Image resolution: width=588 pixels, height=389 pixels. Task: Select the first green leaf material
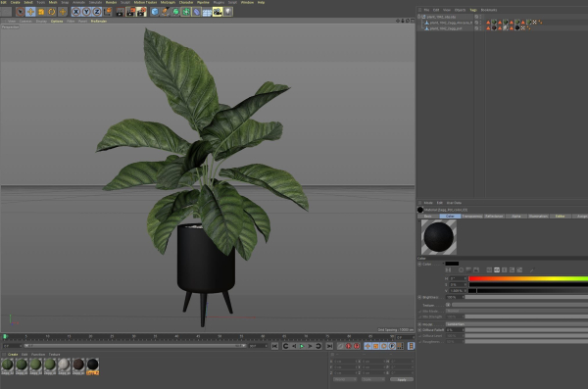coord(7,365)
